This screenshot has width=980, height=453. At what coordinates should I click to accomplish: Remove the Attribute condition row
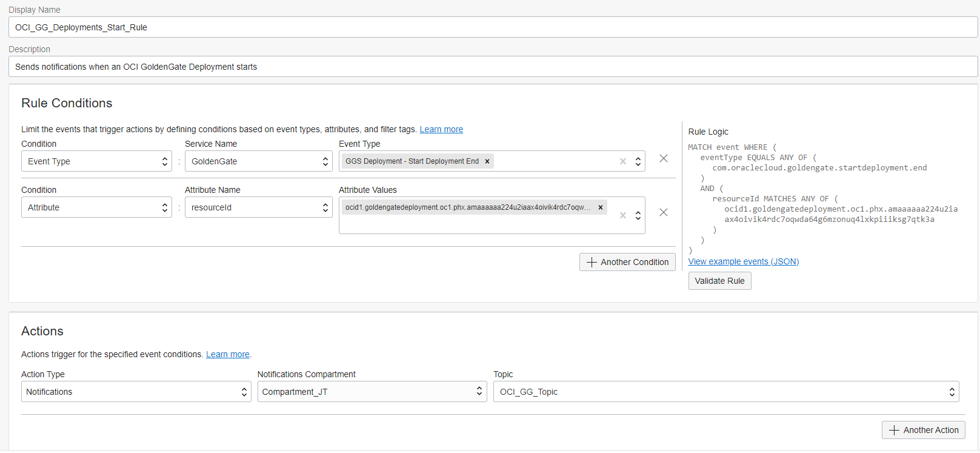pos(664,212)
